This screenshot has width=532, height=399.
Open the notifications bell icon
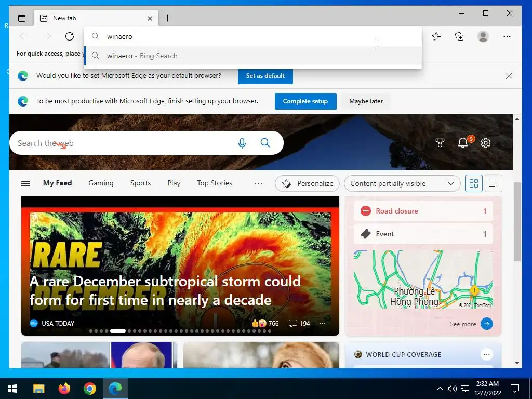coord(463,143)
